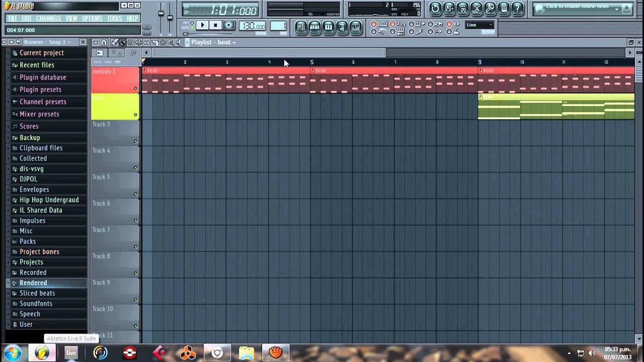The width and height of the screenshot is (644, 362).
Task: Choose the select tool in playlist toolbar
Action: point(163,42)
